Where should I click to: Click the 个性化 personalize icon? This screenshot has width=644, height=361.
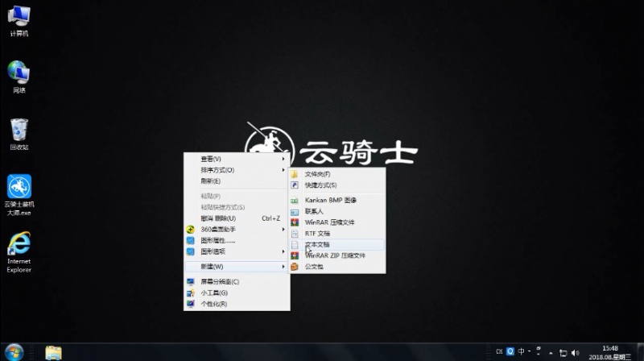tap(190, 304)
